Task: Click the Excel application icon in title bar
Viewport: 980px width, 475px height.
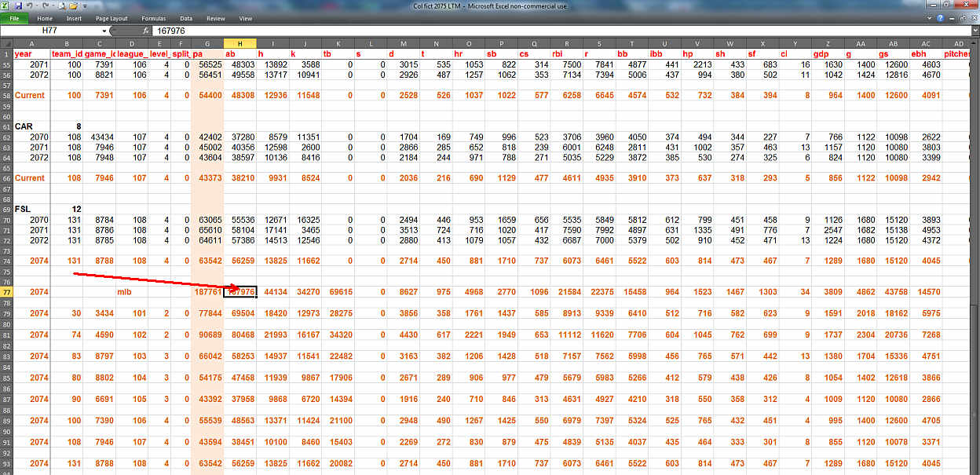Action: tap(4, 5)
